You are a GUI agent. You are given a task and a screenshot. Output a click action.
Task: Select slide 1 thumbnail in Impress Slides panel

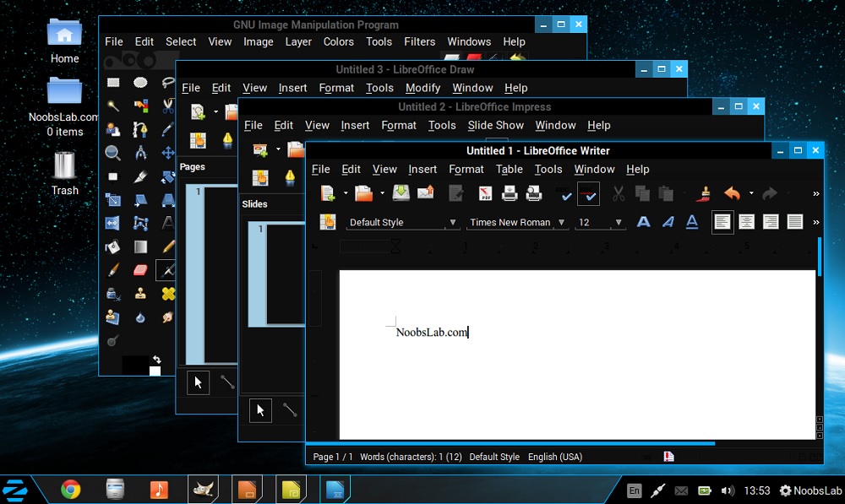(276, 274)
